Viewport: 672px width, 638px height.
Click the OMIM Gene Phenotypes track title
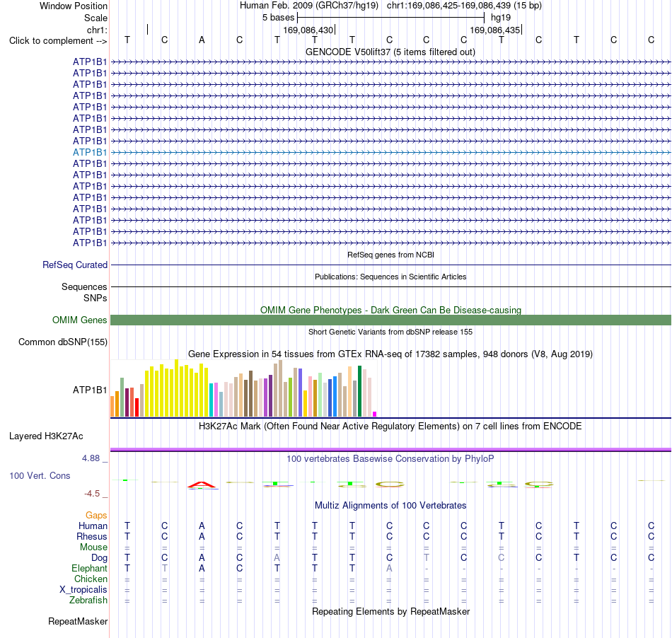pos(391,311)
